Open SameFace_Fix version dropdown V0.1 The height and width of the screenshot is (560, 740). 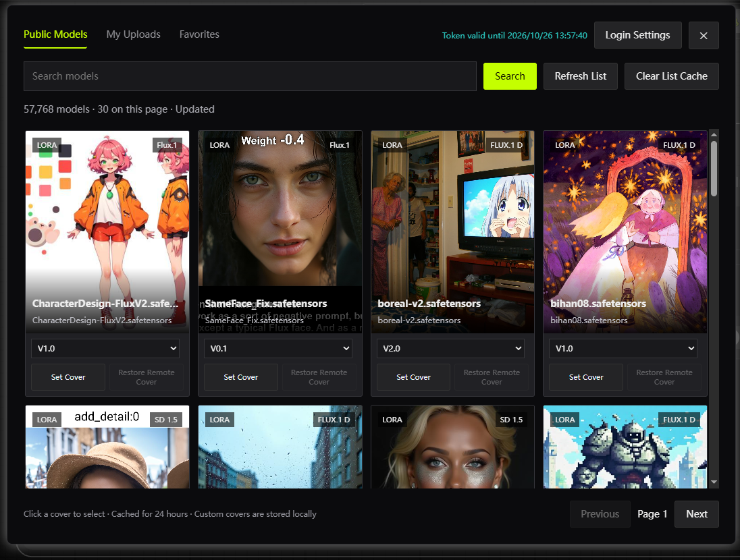278,348
